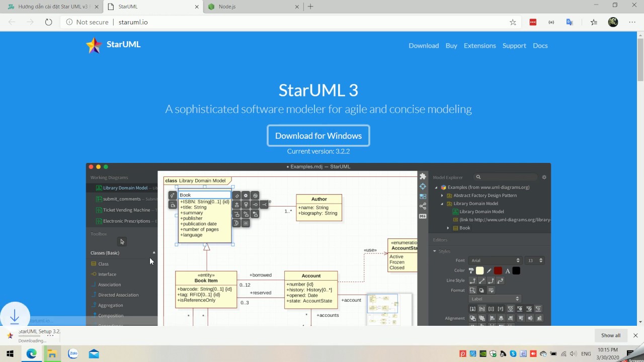
Task: Open Zalo from the taskbar
Action: tap(73, 354)
